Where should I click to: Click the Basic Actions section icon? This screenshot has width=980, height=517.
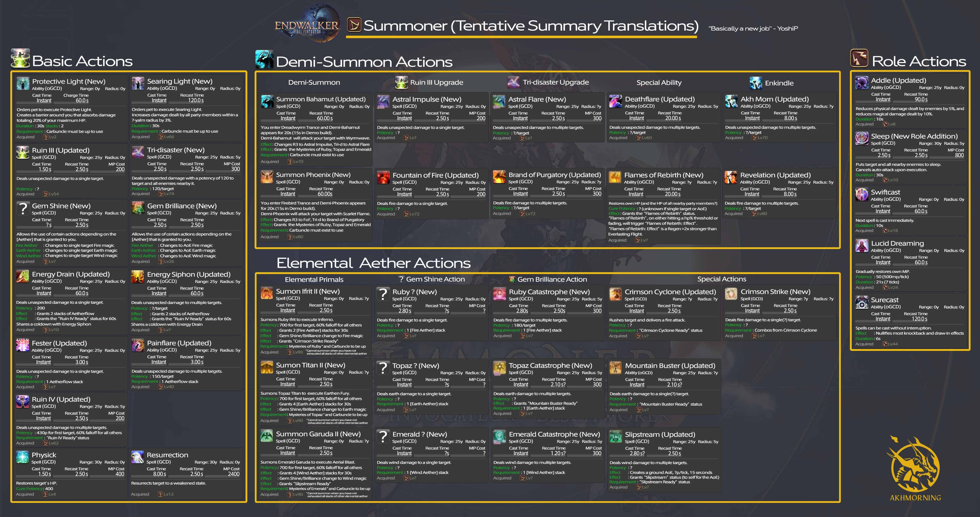(x=20, y=58)
